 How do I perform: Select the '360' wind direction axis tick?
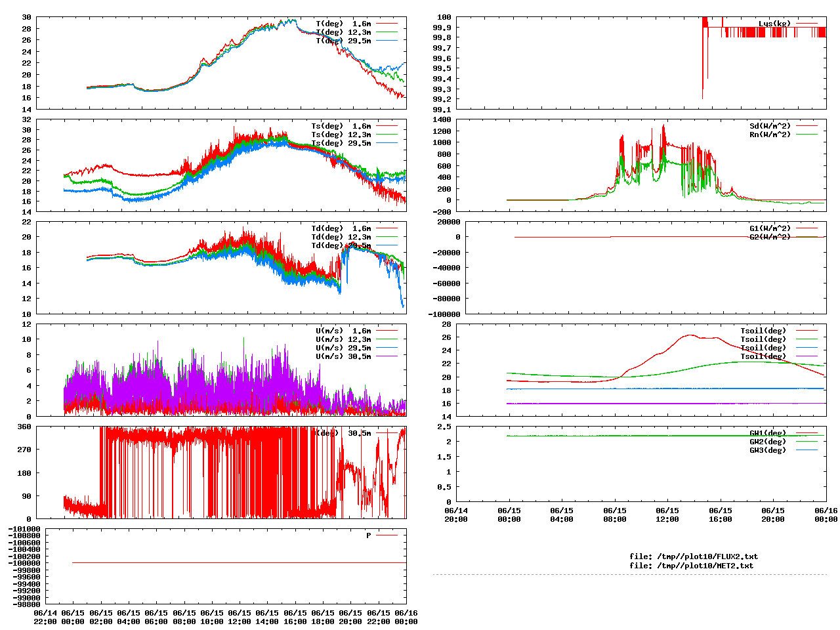[x=24, y=427]
